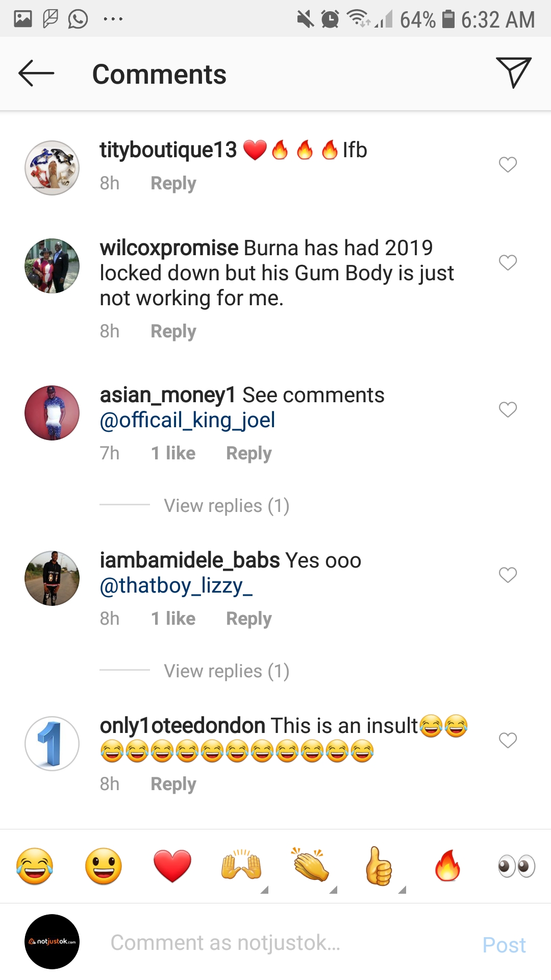
Task: Like wilcoxpromise's Burna comment
Action: point(508,262)
